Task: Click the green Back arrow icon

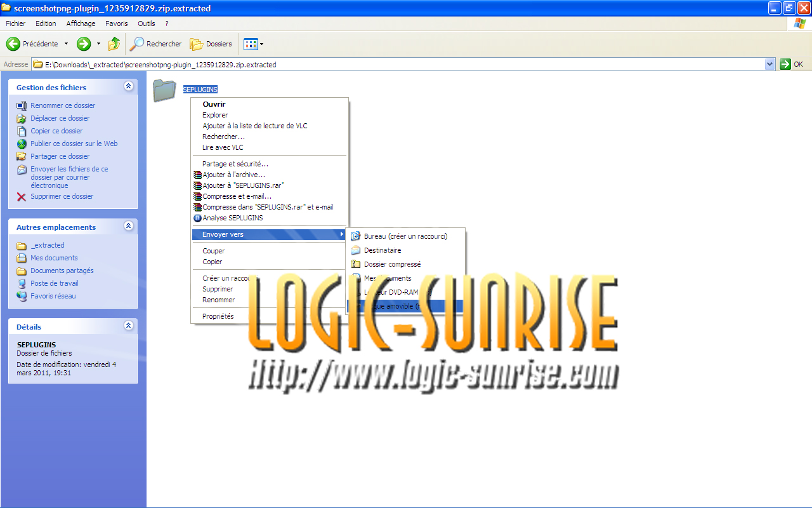Action: (13, 44)
